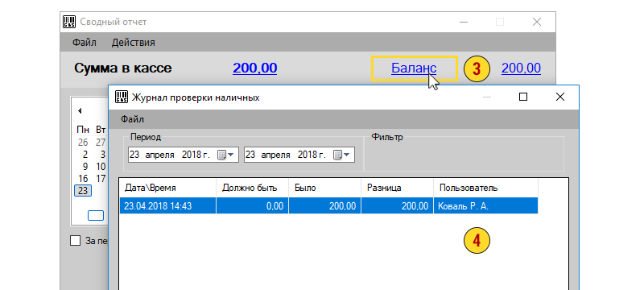Minimize the Сводный отчет window

[464, 23]
